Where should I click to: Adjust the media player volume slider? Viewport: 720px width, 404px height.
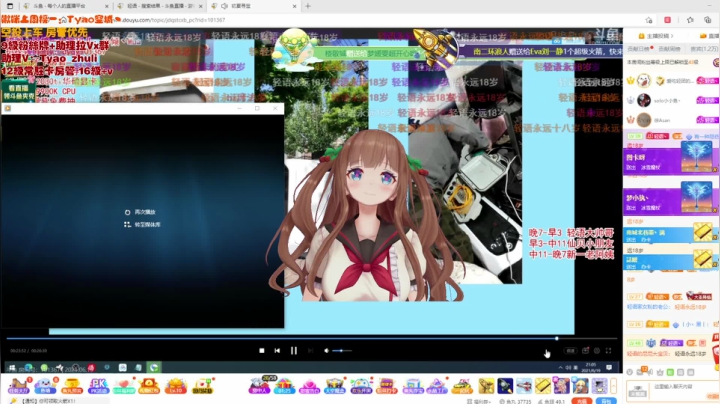click(342, 351)
